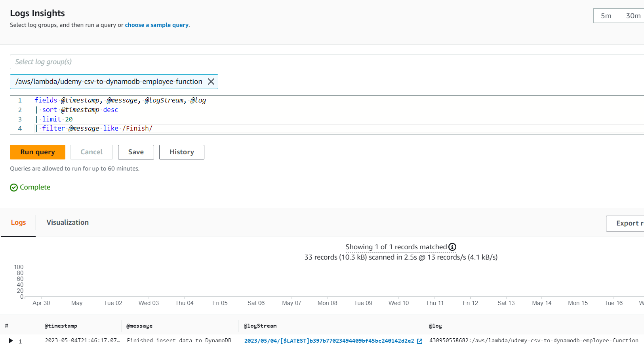
Task: Remove the selected lambda log group tag
Action: [x=211, y=82]
